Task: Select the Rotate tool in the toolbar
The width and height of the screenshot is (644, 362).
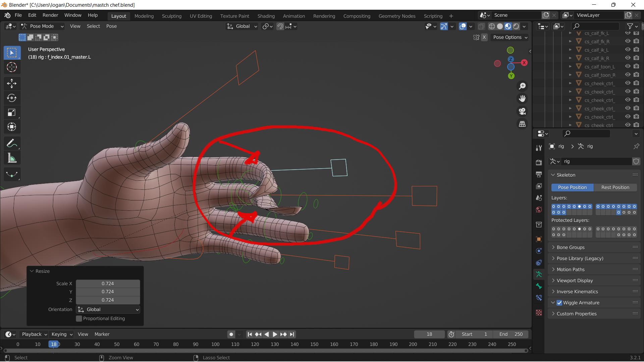Action: (12, 98)
